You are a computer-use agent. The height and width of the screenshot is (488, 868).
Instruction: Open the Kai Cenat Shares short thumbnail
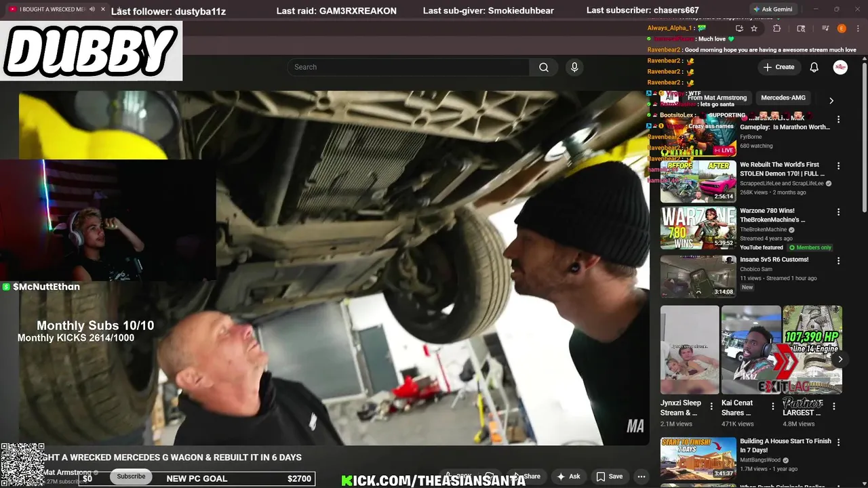click(x=751, y=350)
